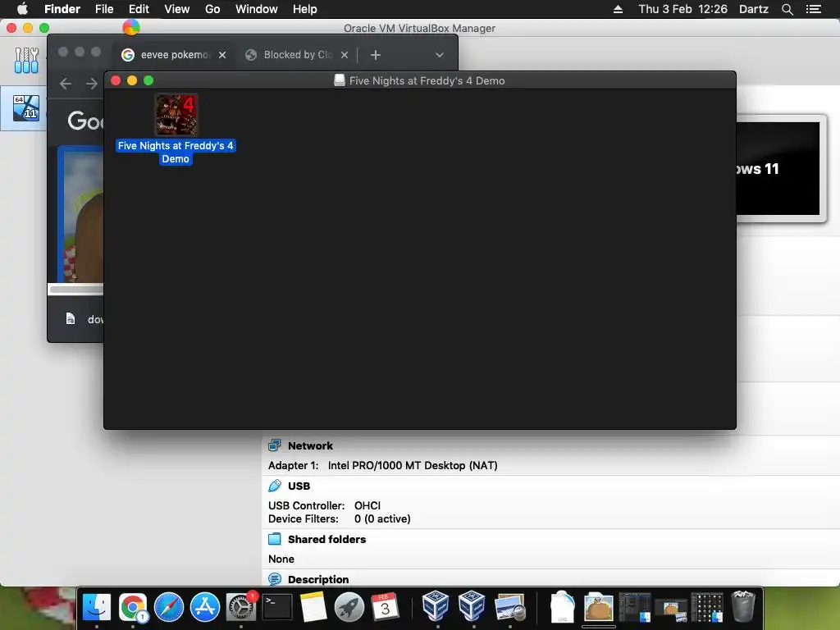This screenshot has width=840, height=630.
Task: Close the Blocked by tab in Chrome
Action: tap(345, 55)
